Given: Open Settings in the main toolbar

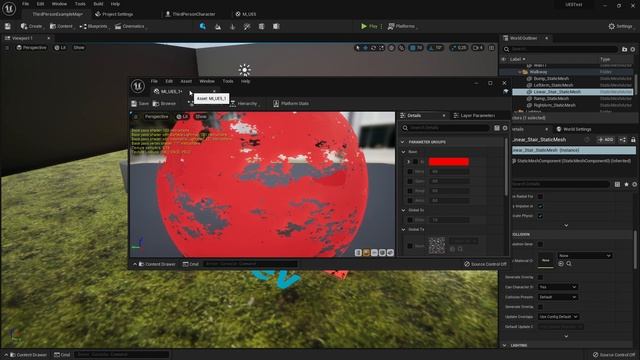Looking at the screenshot, I should 620,26.
